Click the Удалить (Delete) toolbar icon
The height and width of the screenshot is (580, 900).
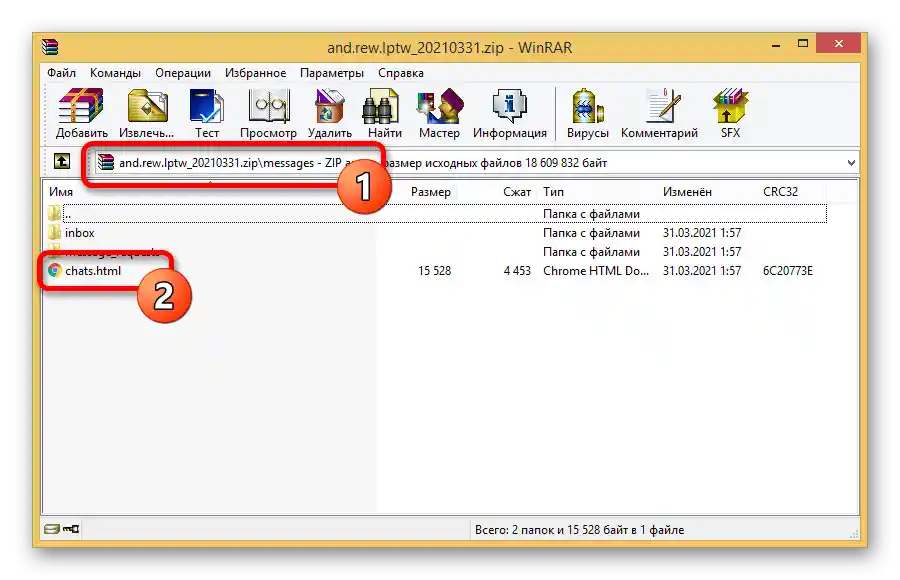[329, 113]
